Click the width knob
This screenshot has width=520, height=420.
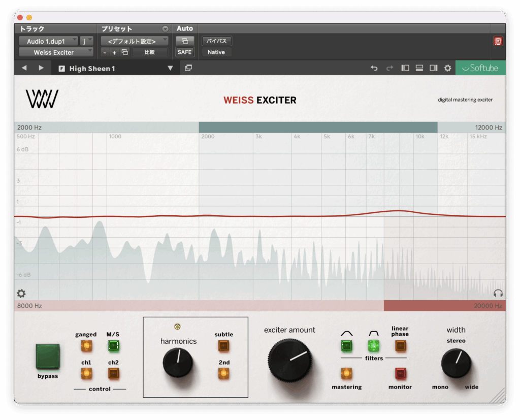456,364
